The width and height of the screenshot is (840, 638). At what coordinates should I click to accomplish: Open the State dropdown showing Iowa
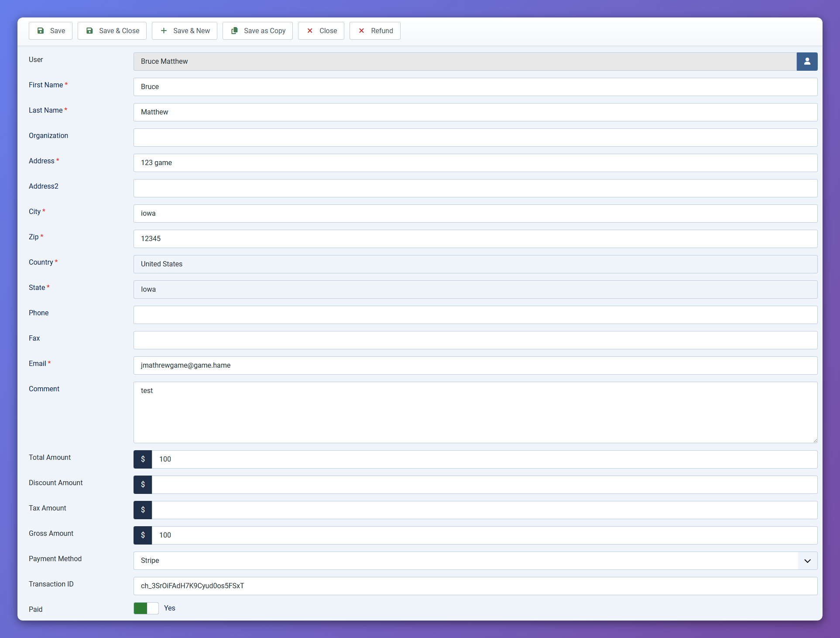[x=475, y=290]
